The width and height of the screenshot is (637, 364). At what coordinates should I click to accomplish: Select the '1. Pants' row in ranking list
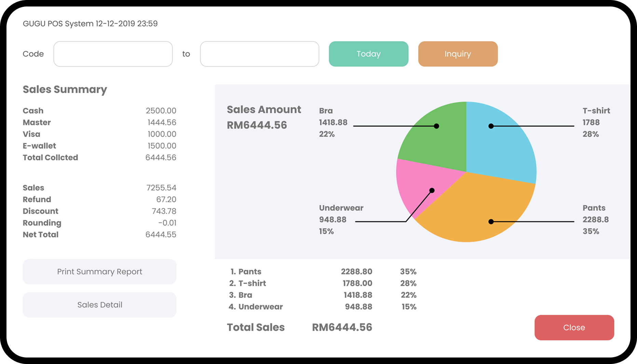(x=322, y=272)
